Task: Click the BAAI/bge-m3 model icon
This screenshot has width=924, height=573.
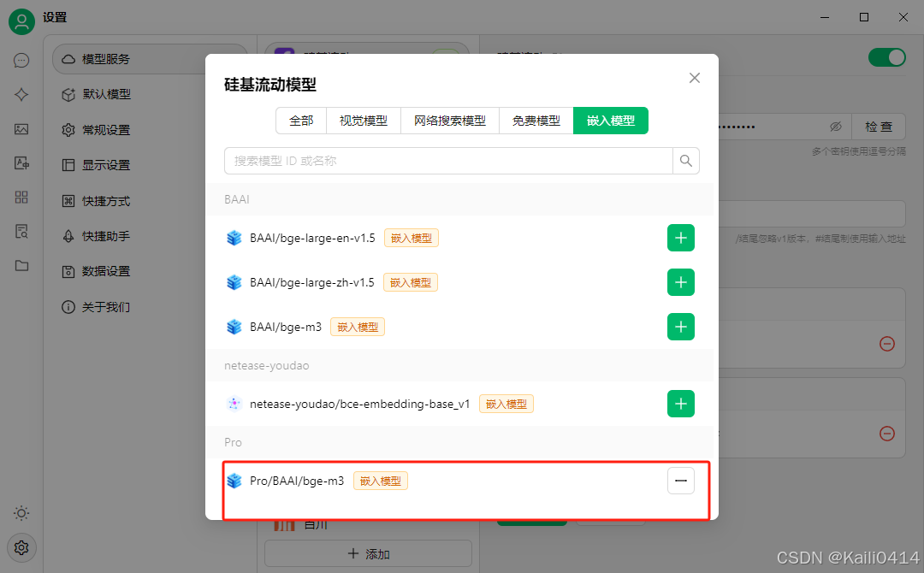Action: point(234,327)
